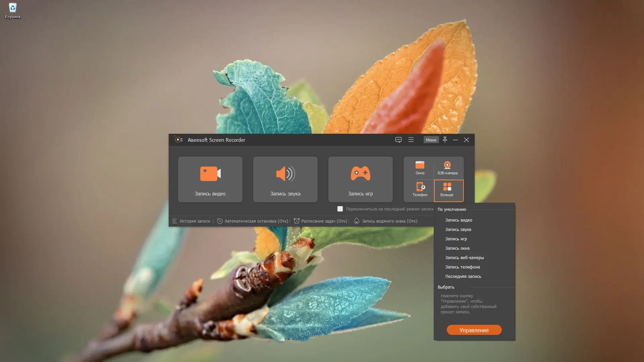Select the Окно window recording mode
The image size is (644, 362).
(x=420, y=168)
